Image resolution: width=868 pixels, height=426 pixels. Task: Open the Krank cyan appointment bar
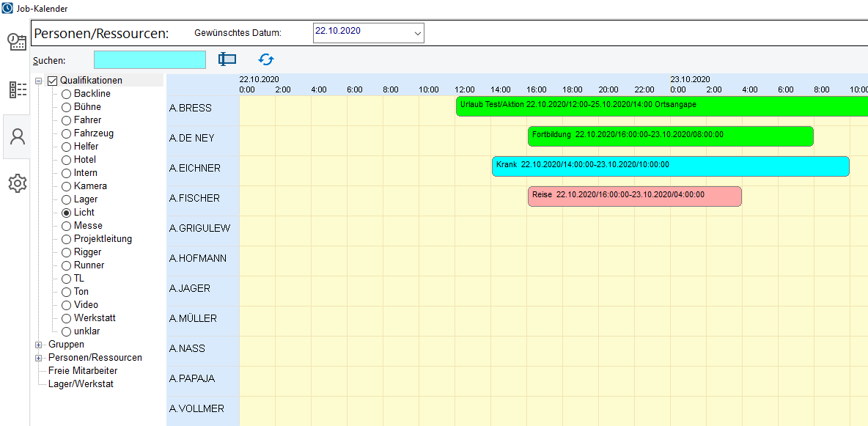pos(671,166)
